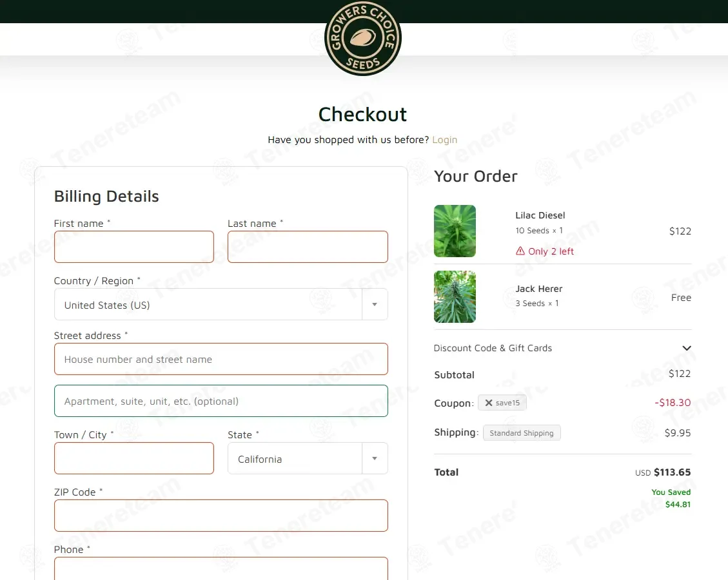Click the Discount Code & Gift Cards label
Screen dimensions: 728x580
click(493, 348)
